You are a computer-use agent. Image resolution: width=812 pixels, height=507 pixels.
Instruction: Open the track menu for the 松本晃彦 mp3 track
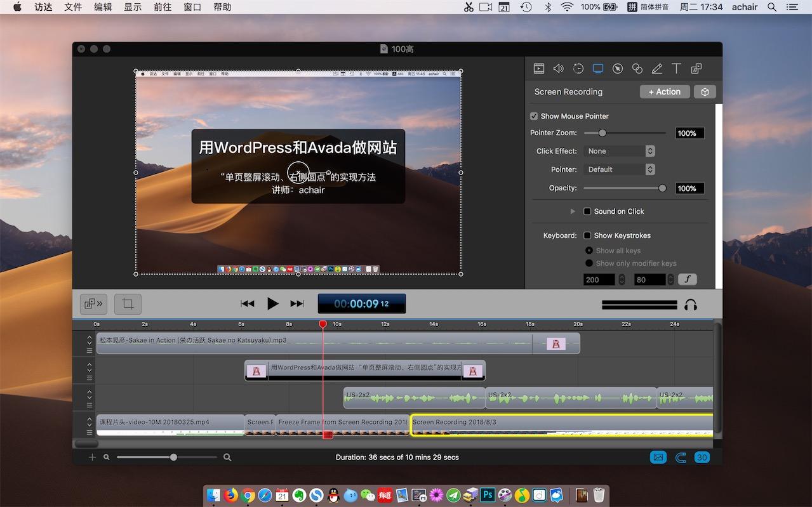90,350
